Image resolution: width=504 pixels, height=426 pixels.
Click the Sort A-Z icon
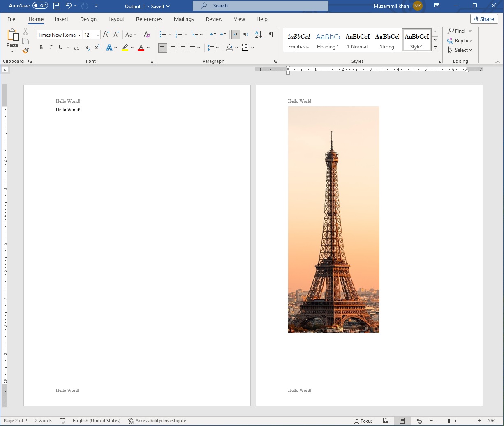pos(258,35)
